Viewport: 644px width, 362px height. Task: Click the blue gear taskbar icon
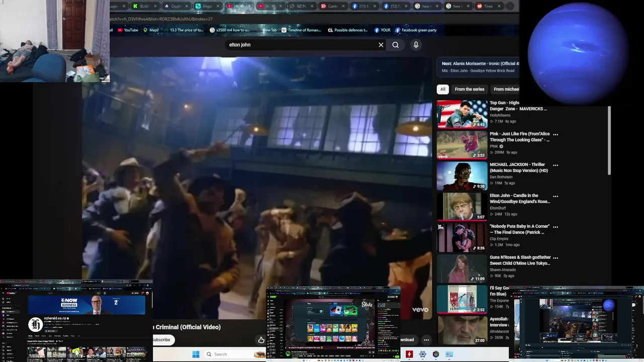[x=423, y=354]
